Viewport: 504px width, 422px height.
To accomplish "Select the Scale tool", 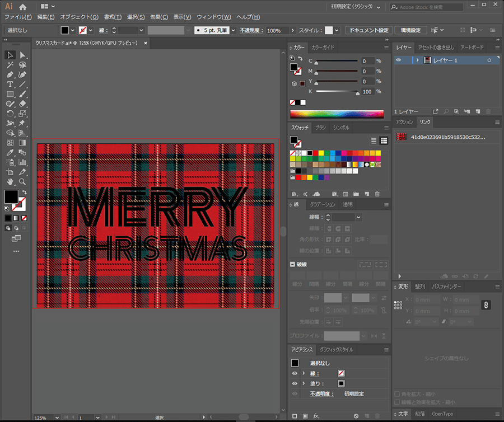I will 22,114.
